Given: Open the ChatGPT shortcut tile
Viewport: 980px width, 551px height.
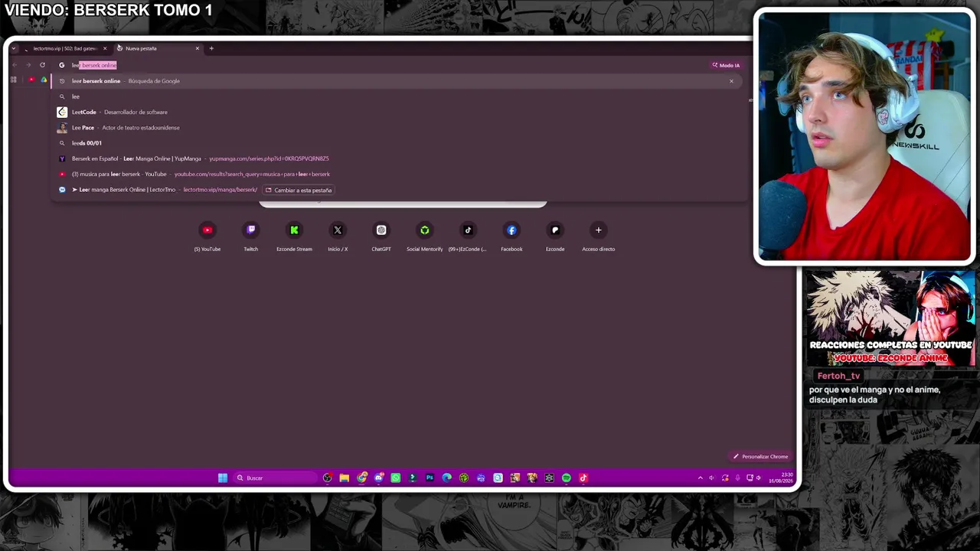Looking at the screenshot, I should pos(381,236).
